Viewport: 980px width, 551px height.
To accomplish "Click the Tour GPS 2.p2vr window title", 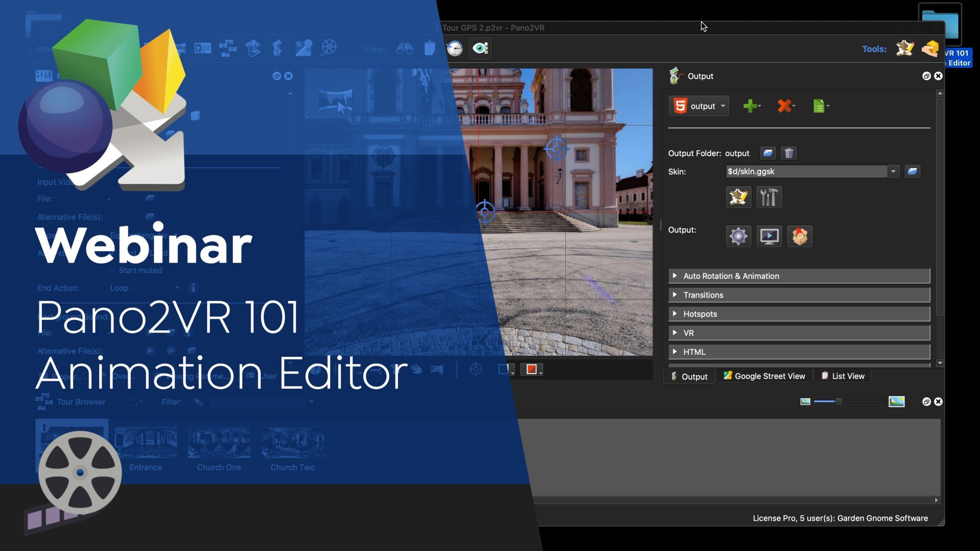I will [x=493, y=28].
